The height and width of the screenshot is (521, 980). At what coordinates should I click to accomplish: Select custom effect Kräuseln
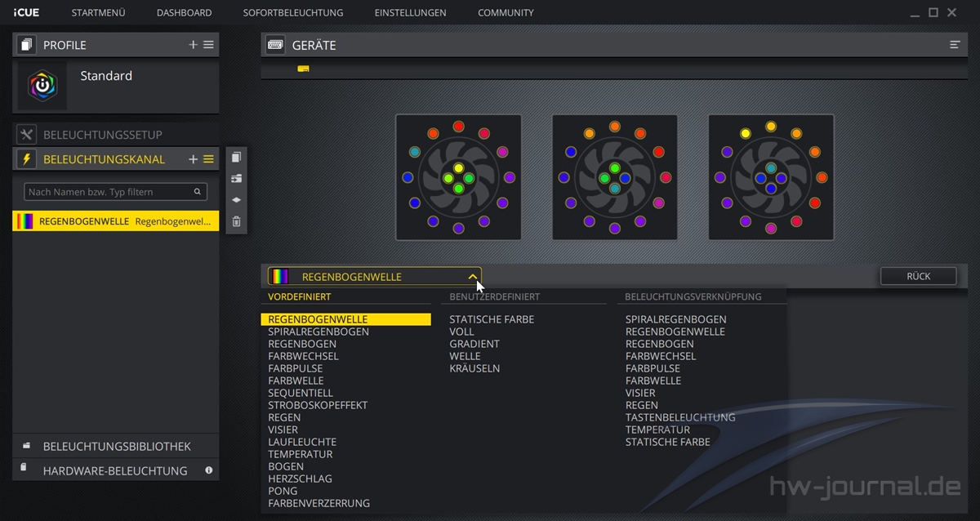[474, 368]
